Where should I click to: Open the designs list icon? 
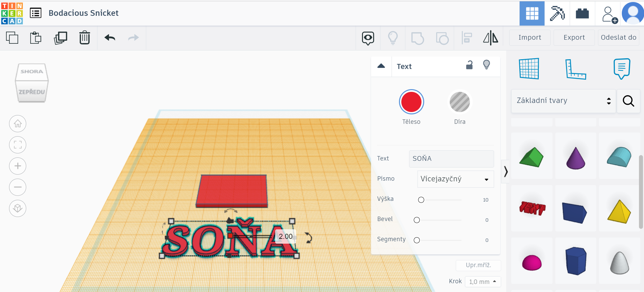click(36, 13)
